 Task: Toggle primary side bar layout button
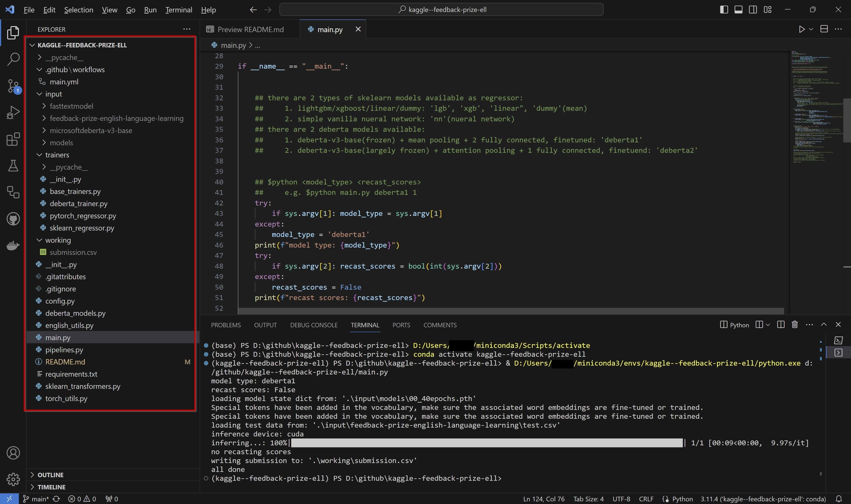724,10
